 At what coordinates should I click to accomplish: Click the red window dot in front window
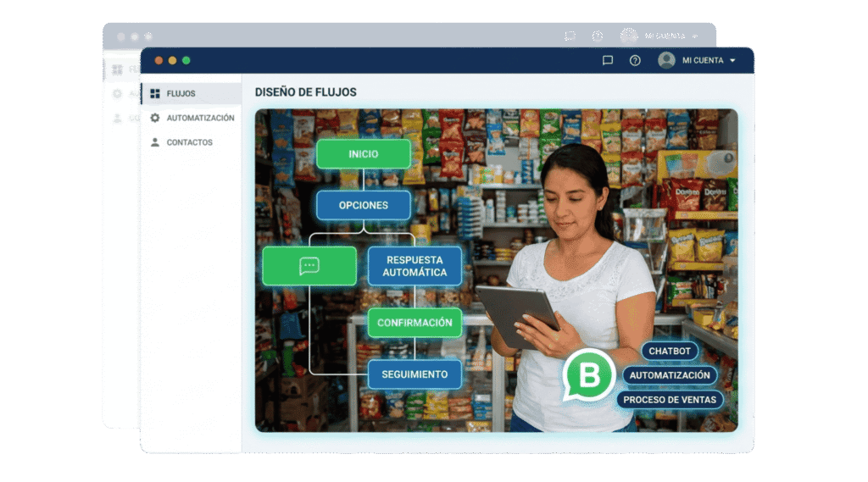click(x=159, y=60)
